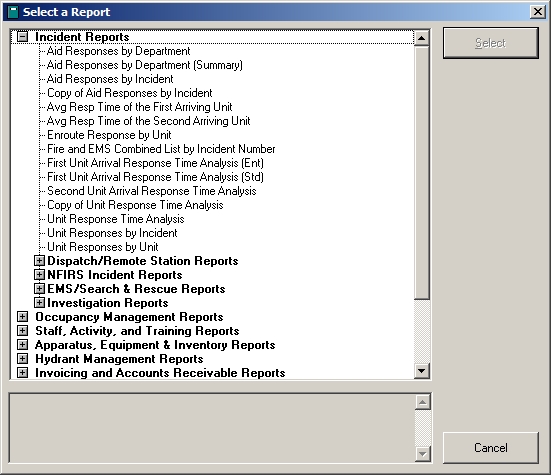Click the Select button
Screen dimensions: 551x475
pyautogui.click(x=491, y=43)
